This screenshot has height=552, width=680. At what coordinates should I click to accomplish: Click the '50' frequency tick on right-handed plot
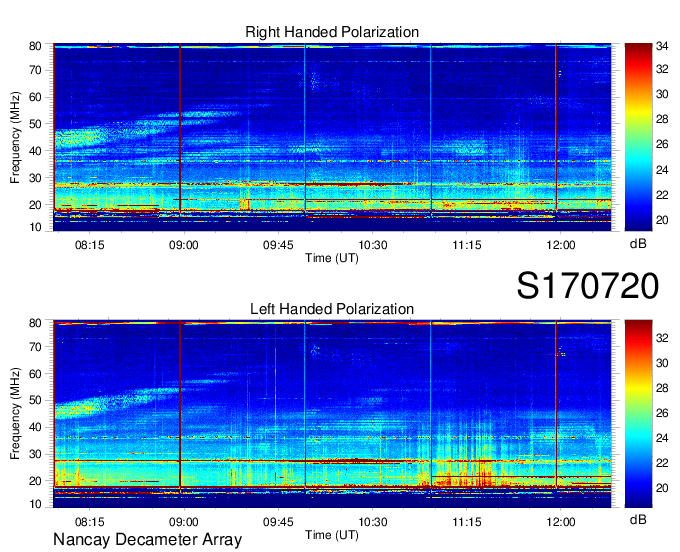[x=35, y=124]
